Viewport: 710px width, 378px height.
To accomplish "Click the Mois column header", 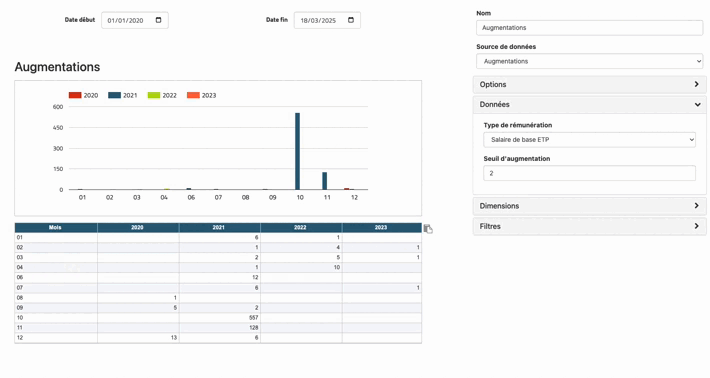I will [56, 227].
